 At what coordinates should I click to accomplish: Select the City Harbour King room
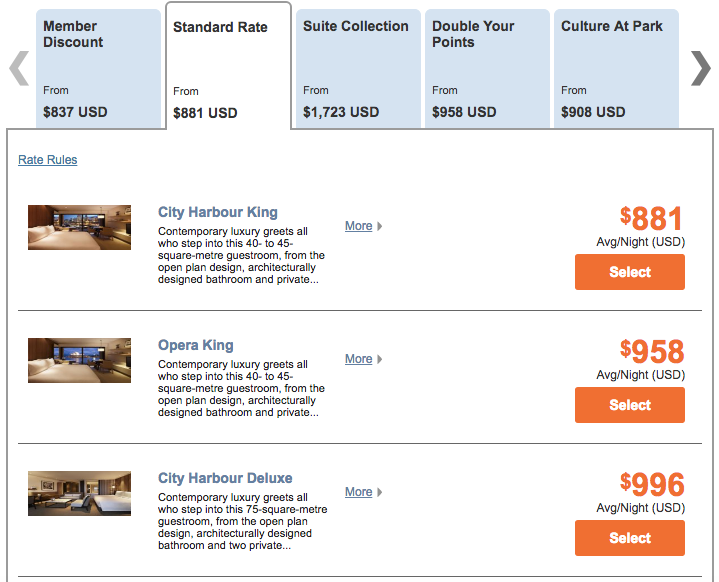click(630, 272)
